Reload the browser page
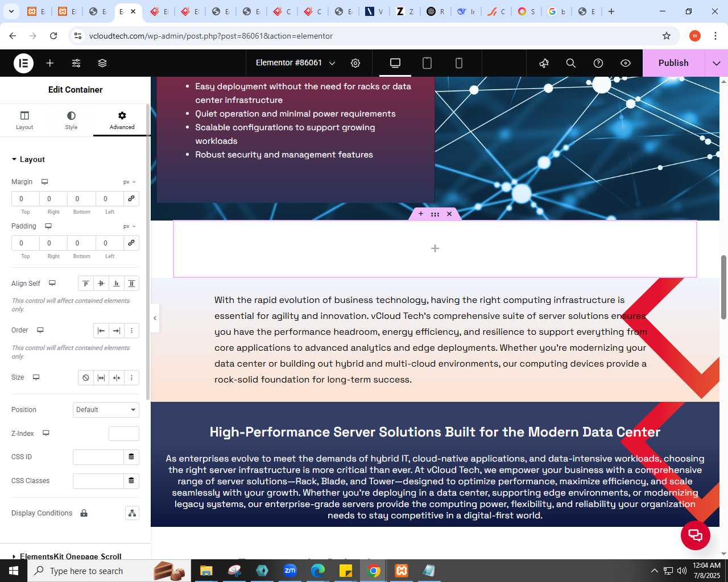728x582 pixels. [x=53, y=36]
